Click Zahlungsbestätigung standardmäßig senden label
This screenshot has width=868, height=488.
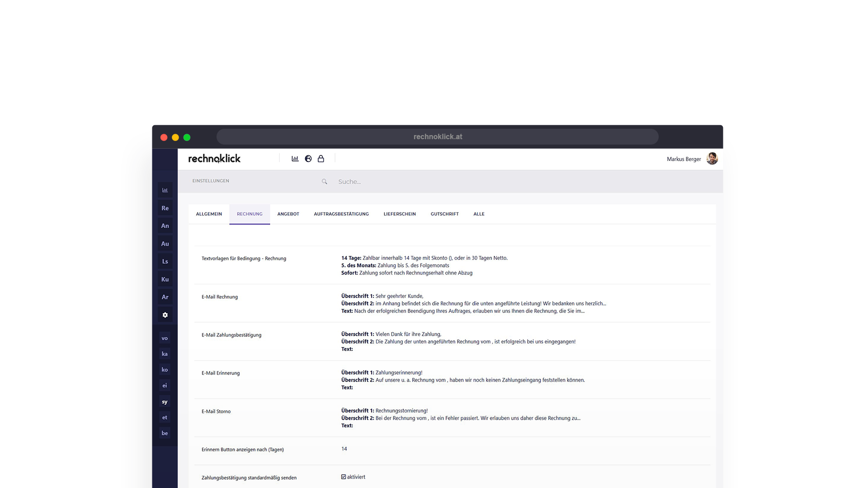249,478
